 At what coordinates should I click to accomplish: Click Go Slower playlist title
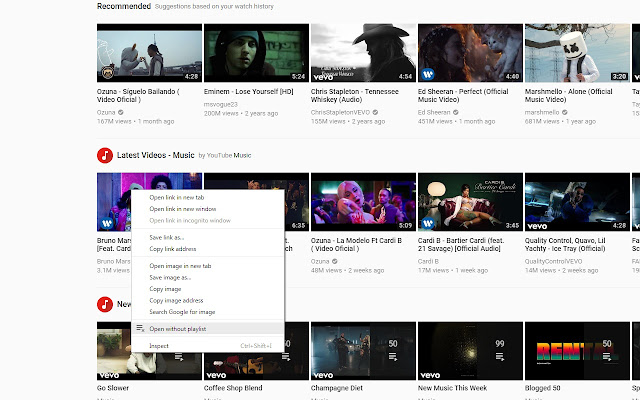(113, 388)
